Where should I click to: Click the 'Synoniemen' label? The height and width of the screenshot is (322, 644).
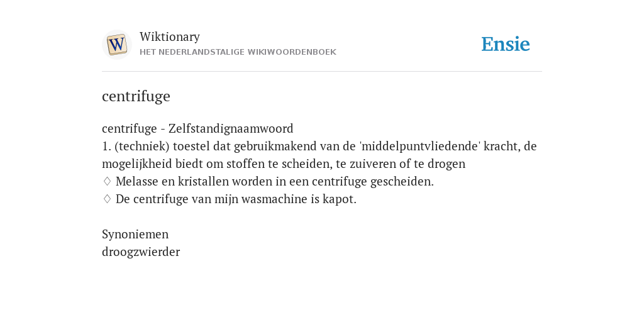135,234
